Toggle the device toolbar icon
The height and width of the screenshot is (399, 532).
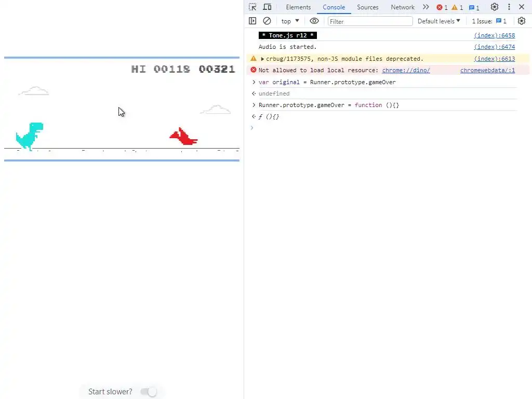pos(268,7)
